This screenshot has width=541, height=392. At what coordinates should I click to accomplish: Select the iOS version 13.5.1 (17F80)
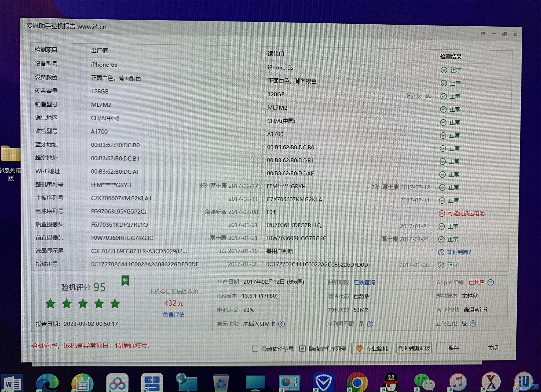pyautogui.click(x=260, y=296)
